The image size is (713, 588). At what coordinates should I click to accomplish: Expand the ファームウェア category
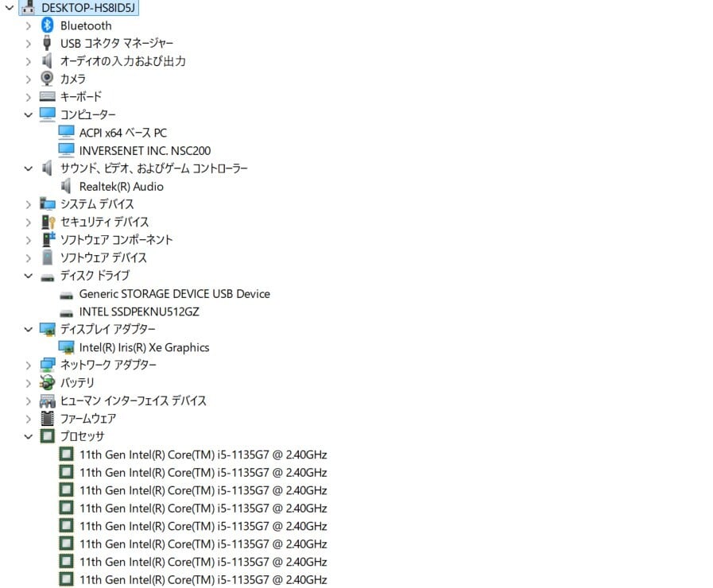coord(28,419)
